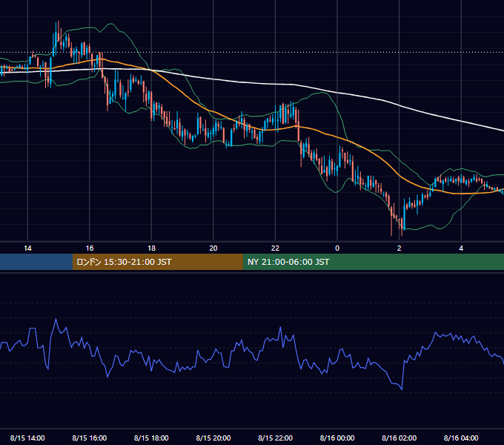504x445 pixels.
Task: Click the 8/16 04:00 label on indicator axis
Action: pos(461,438)
